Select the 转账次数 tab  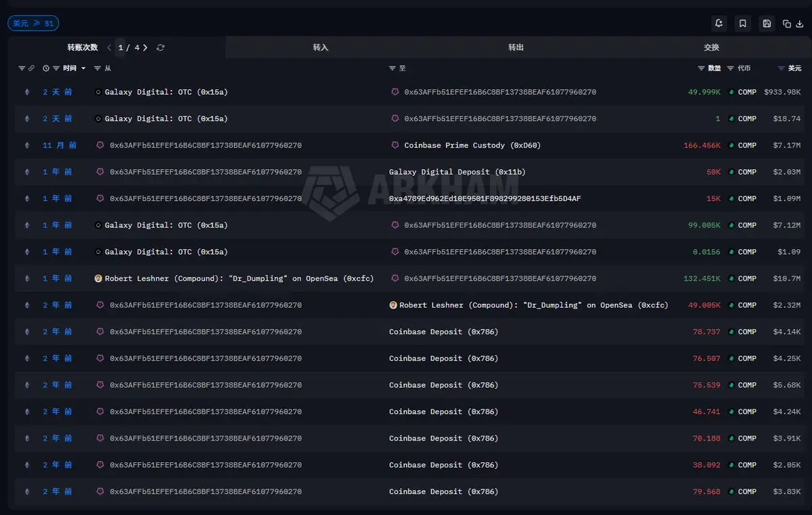click(83, 47)
